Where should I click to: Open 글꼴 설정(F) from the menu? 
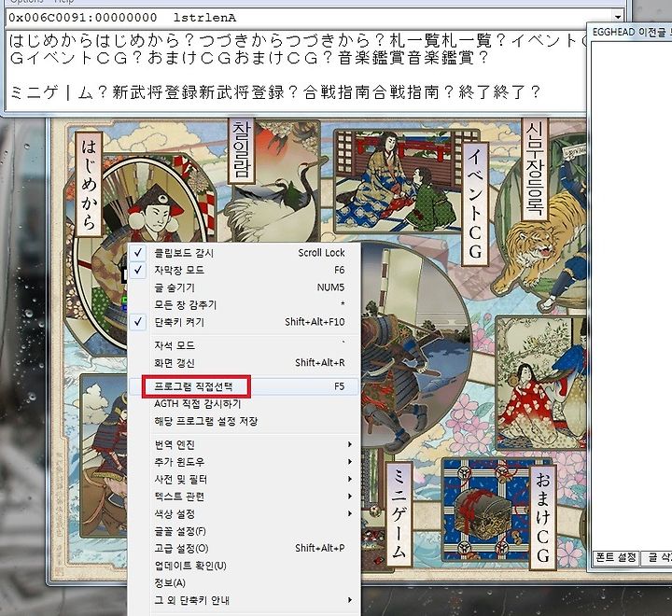244,531
